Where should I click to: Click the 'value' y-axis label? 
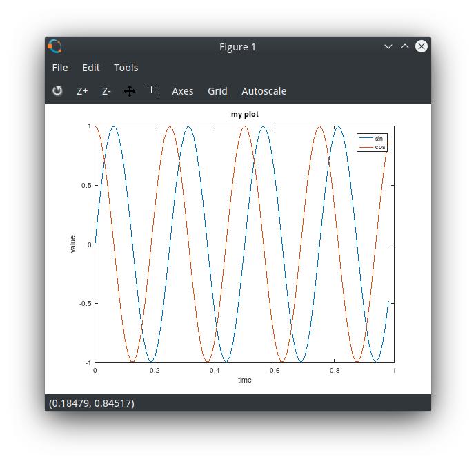tap(73, 244)
